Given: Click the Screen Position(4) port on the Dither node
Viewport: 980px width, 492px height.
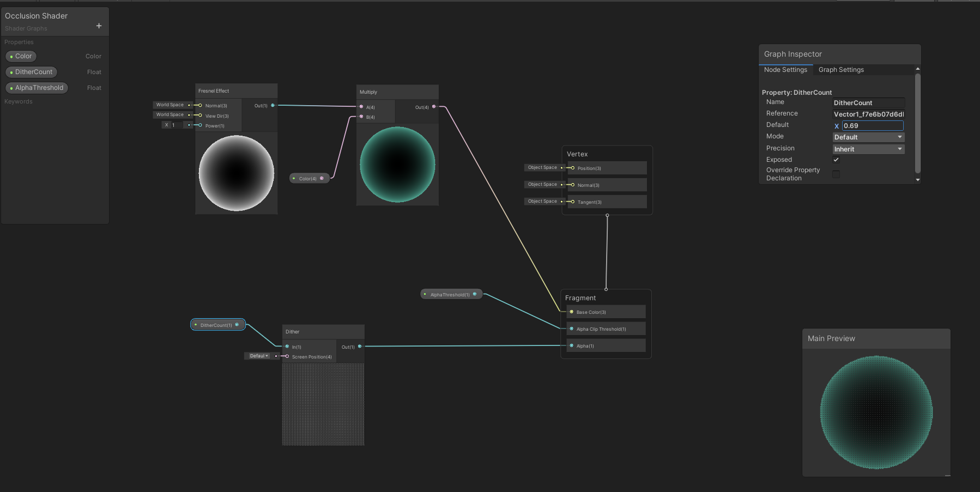Looking at the screenshot, I should coord(287,356).
